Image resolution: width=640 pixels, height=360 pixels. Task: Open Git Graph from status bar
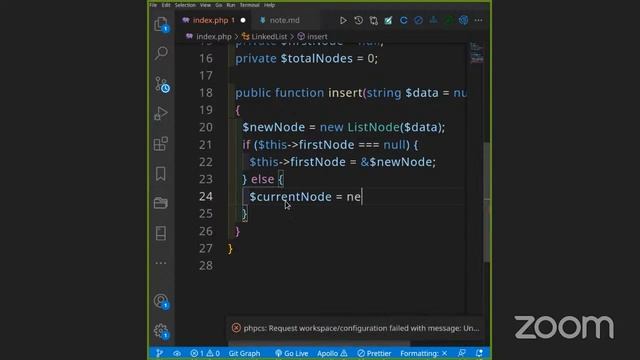[x=244, y=353]
